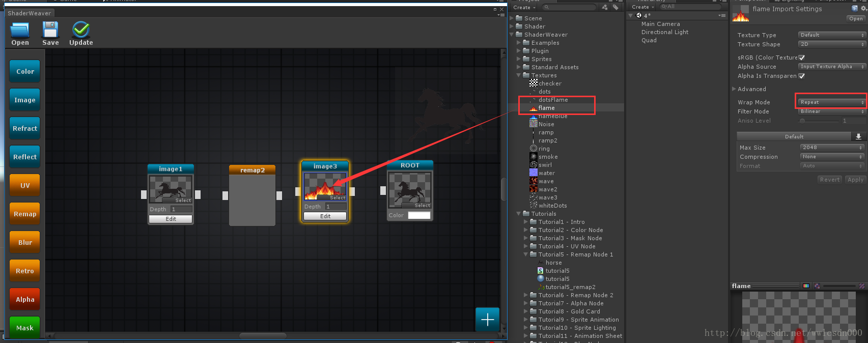Click Edit button on image1 node
Screen dimensions: 868x343
pyautogui.click(x=171, y=219)
